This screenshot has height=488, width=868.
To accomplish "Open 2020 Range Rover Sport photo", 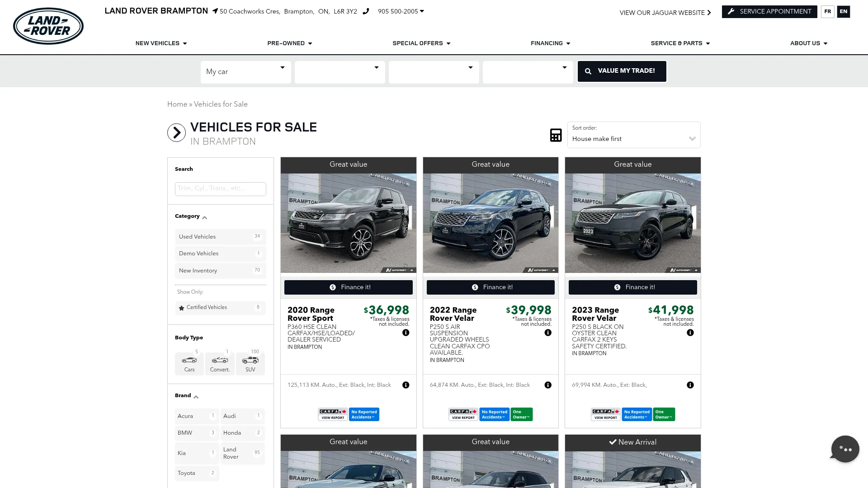I will tap(348, 223).
